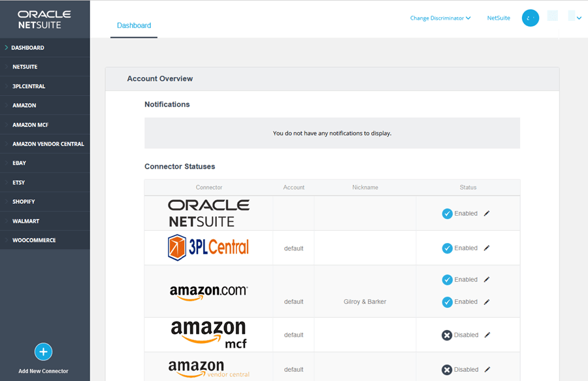Click the Account Overview heading

(160, 79)
